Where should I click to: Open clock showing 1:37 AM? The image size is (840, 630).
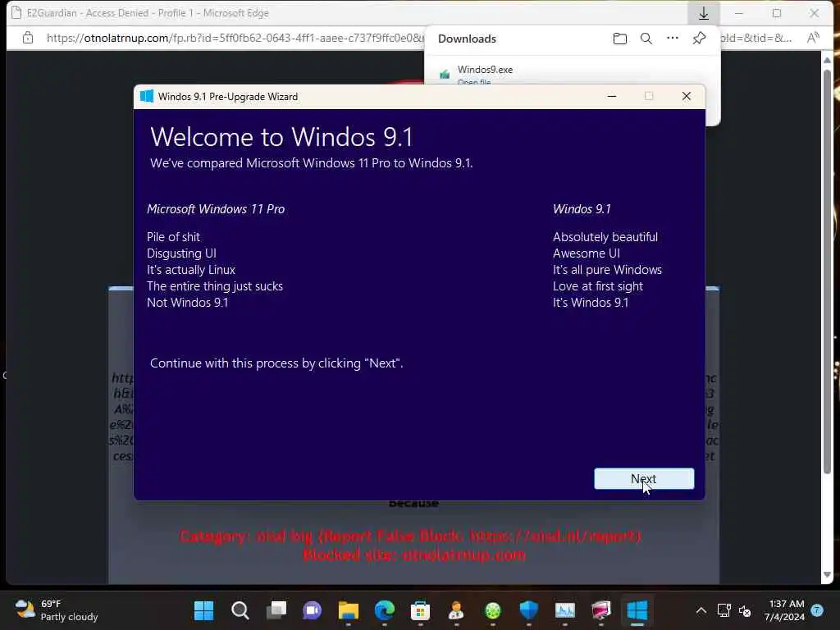(x=784, y=610)
